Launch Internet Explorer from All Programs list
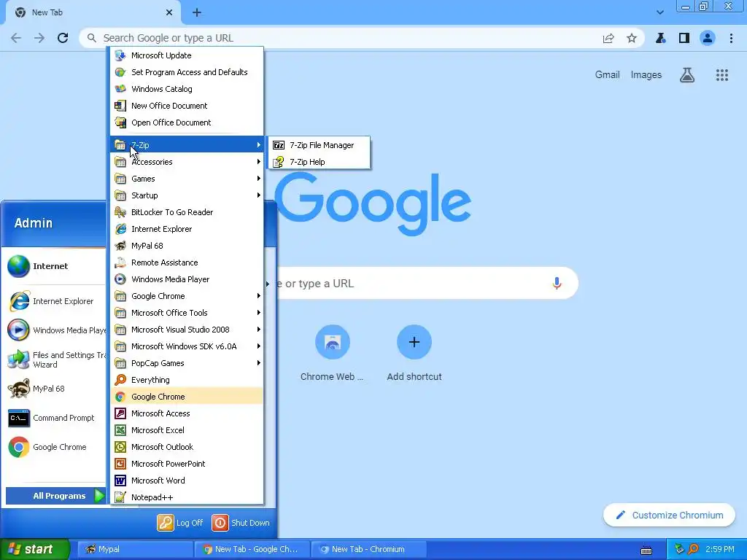The width and height of the screenshot is (747, 560). (x=187, y=229)
